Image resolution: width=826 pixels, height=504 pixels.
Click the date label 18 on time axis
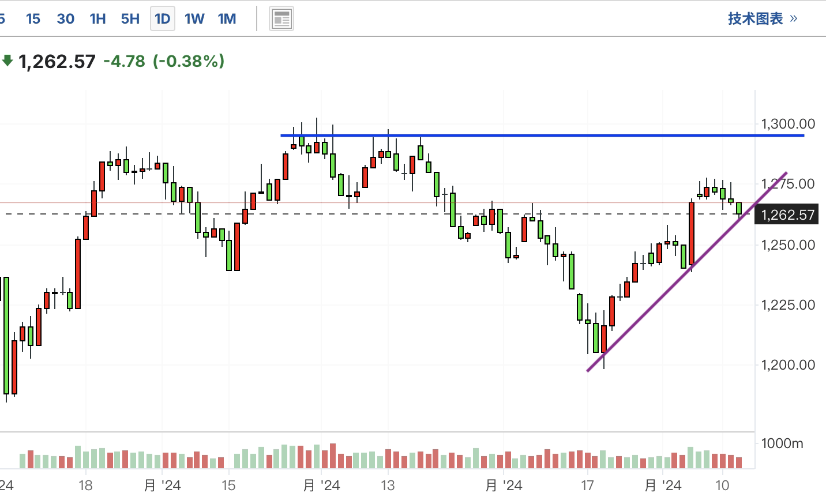point(85,486)
